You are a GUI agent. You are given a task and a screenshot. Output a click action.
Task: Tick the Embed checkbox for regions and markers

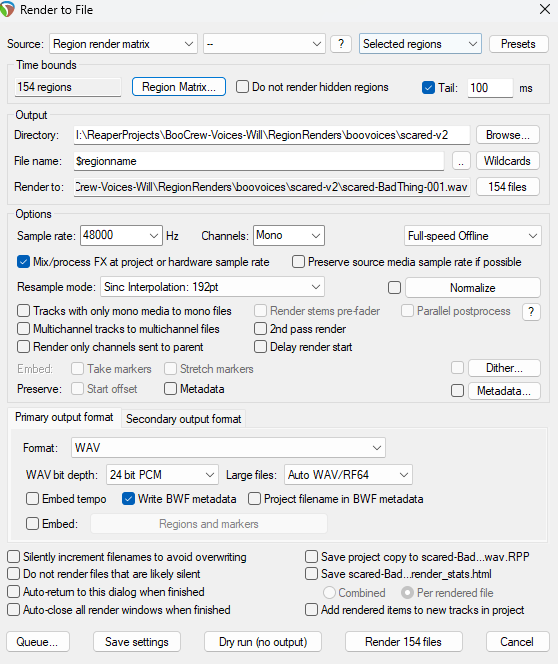click(33, 524)
